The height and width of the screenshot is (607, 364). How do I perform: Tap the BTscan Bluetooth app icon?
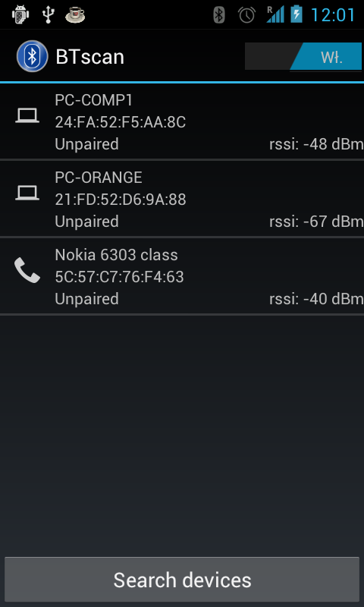click(32, 56)
